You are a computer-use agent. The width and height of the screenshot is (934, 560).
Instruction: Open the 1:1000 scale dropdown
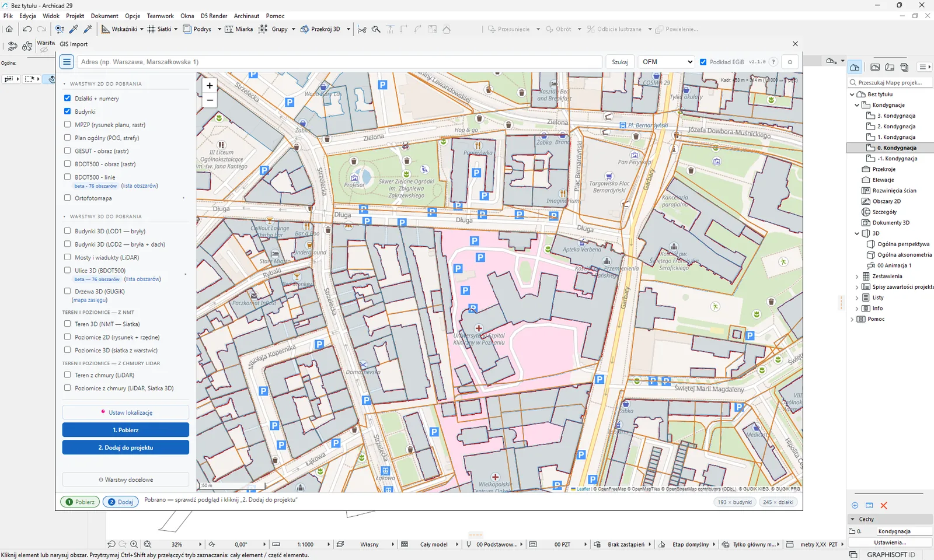(329, 544)
